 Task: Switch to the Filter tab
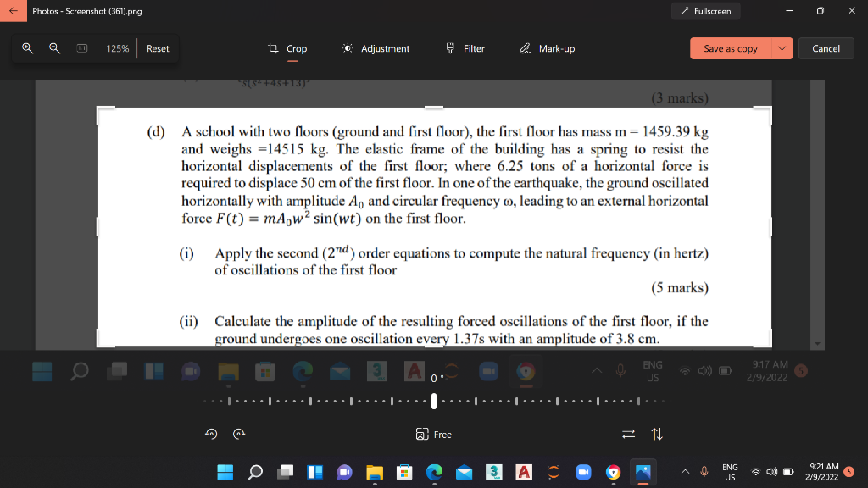tap(465, 48)
